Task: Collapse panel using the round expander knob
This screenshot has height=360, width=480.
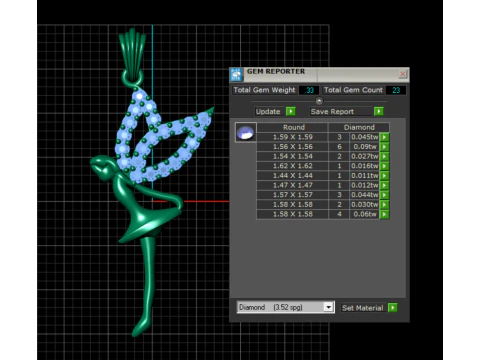Action: click(319, 101)
